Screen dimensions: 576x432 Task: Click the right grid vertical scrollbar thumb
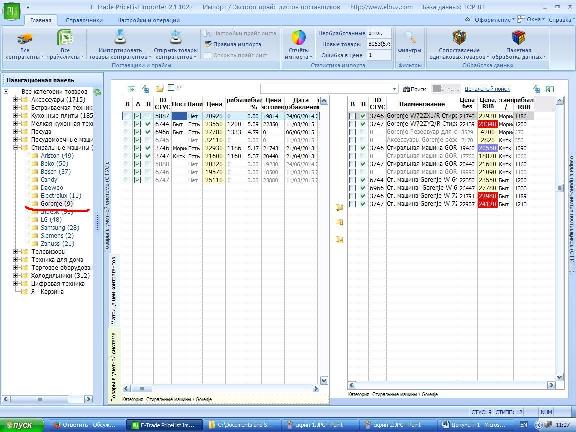(x=560, y=188)
